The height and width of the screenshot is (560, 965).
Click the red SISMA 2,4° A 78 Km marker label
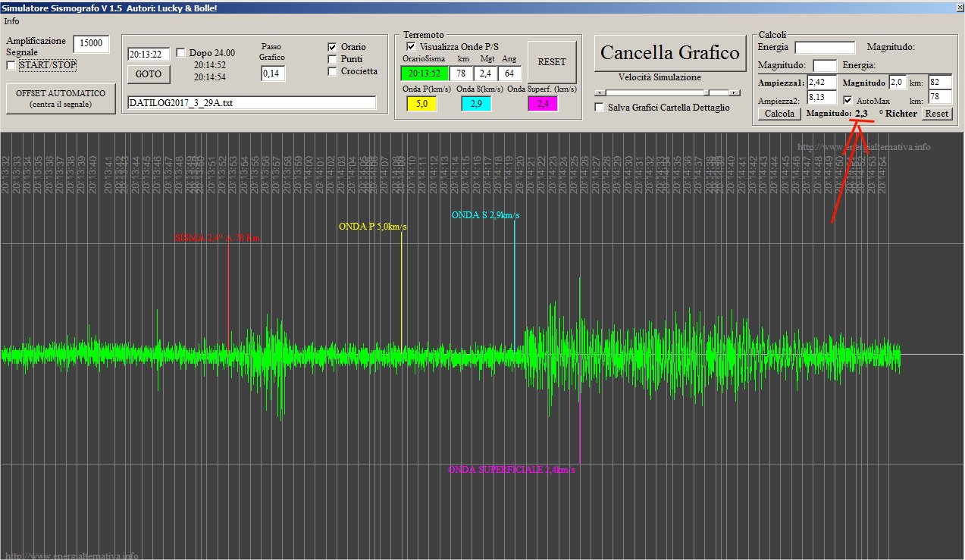click(218, 238)
